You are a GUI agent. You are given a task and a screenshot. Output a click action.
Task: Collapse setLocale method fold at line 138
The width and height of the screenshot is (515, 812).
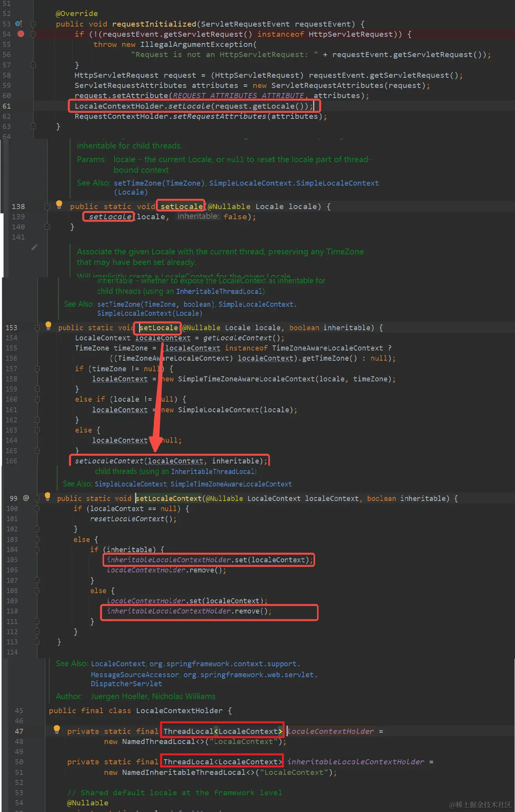pyautogui.click(x=47, y=207)
